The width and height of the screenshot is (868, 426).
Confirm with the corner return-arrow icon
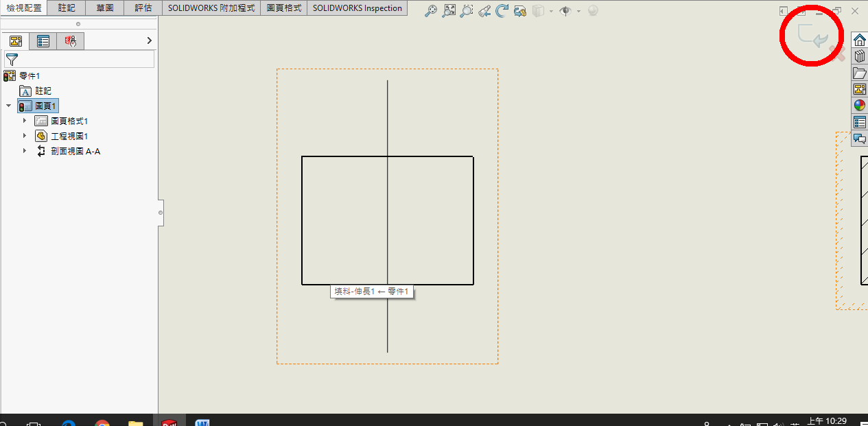[813, 37]
